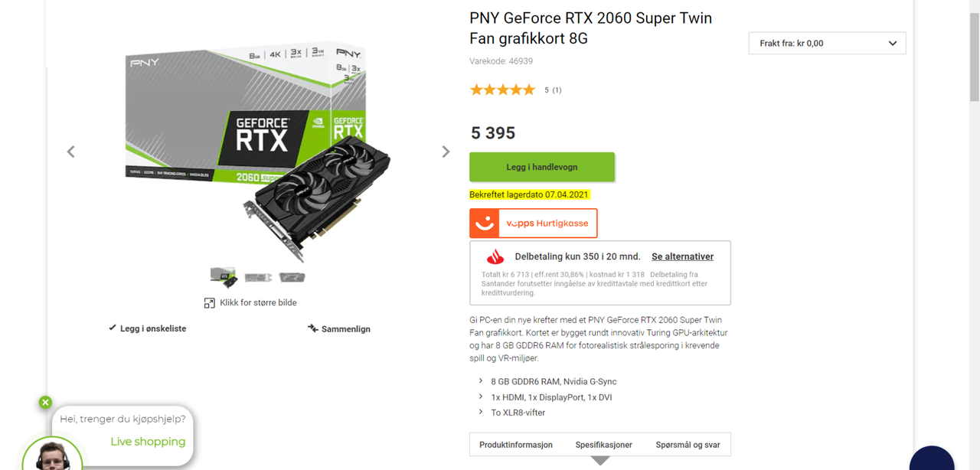Open the Frakt fra shipping dropdown
This screenshot has width=980, height=470.
point(827,43)
